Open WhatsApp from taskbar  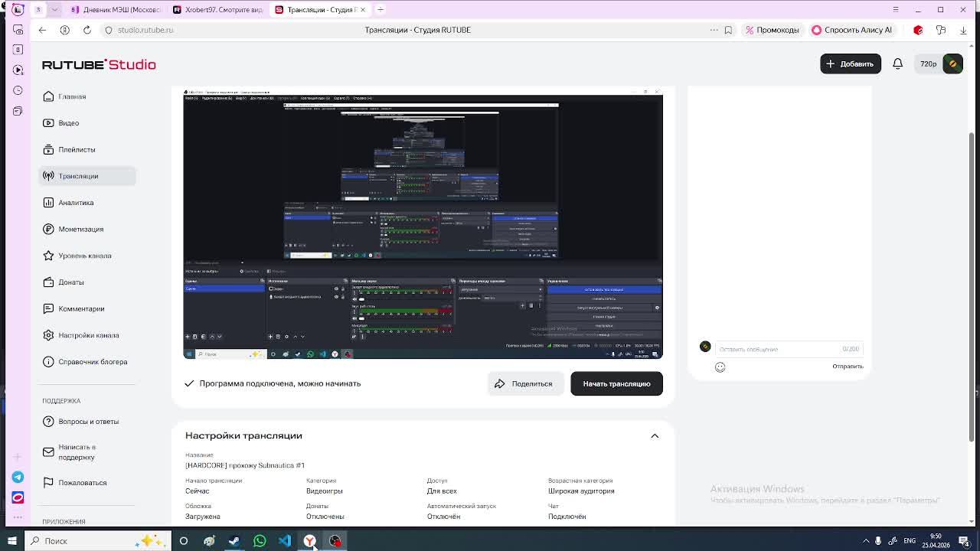260,541
